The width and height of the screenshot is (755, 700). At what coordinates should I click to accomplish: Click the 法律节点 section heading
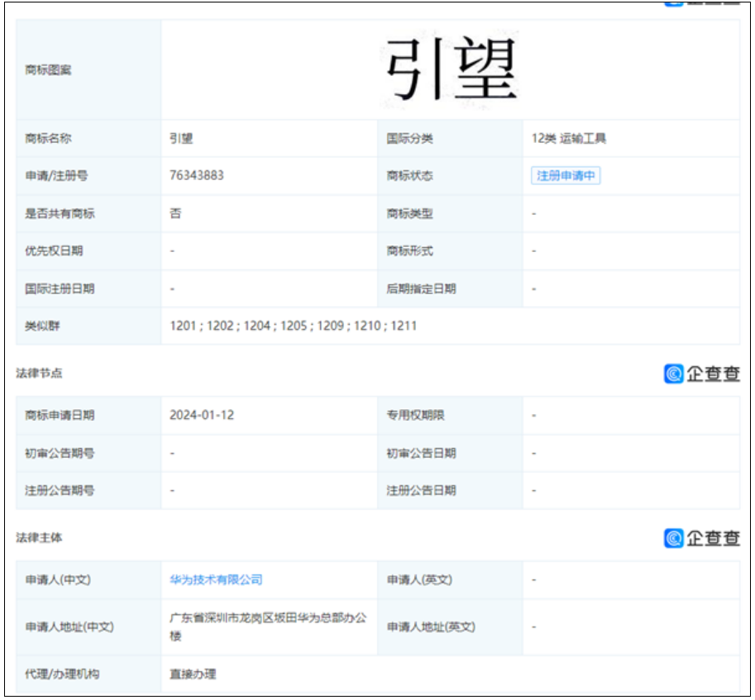point(39,373)
